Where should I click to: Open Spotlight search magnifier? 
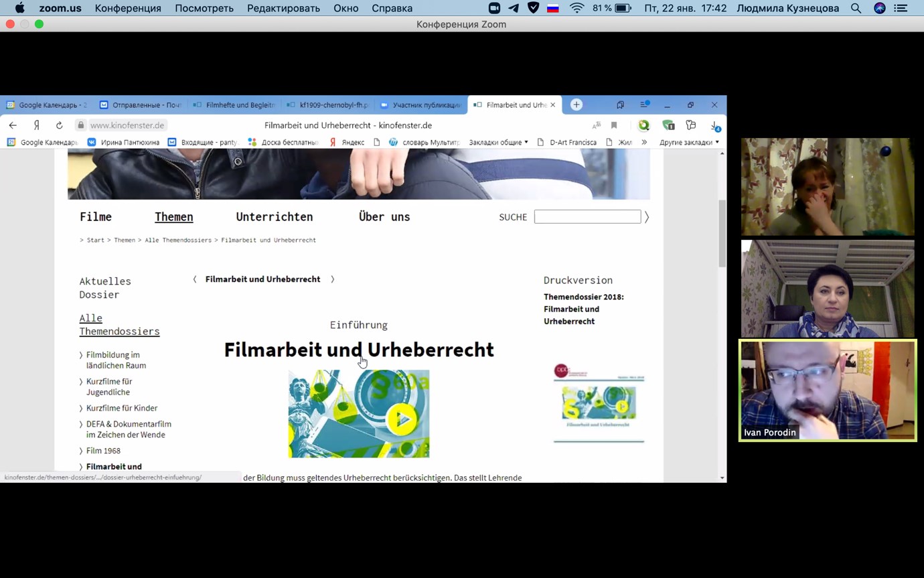coord(856,8)
